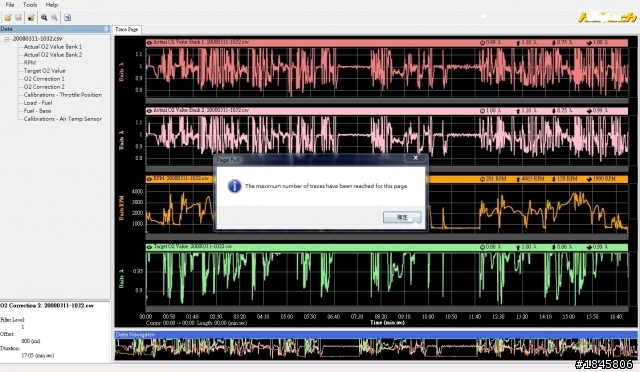The height and width of the screenshot is (372, 640).
Task: Click the 'O2 Correction 2: 20080311-1032.csv' properties title
Action: click(x=47, y=305)
